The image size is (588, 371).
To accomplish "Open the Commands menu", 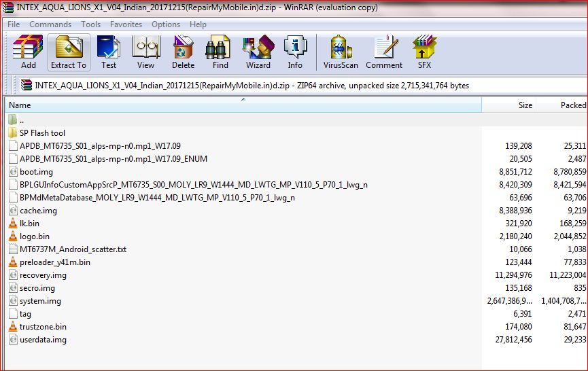I will pos(50,24).
